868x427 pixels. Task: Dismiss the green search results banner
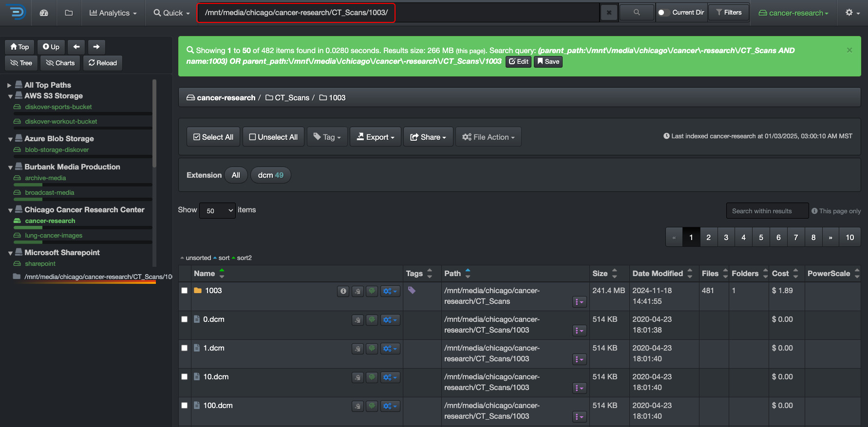[x=849, y=50]
